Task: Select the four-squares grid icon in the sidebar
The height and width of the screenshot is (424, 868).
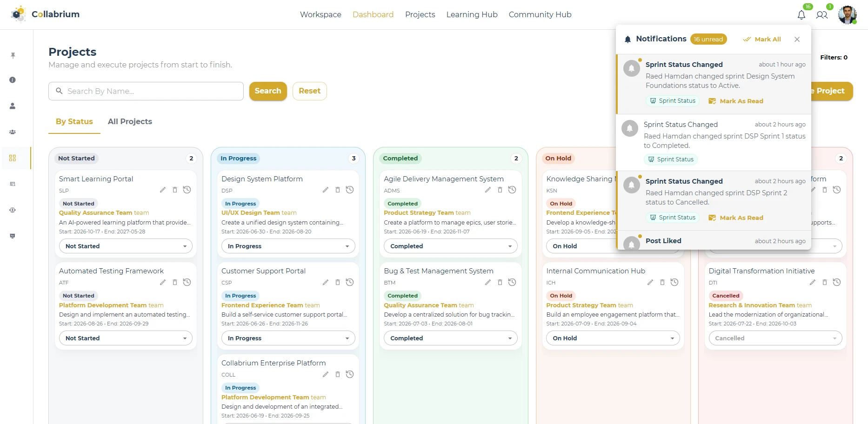Action: tap(13, 158)
